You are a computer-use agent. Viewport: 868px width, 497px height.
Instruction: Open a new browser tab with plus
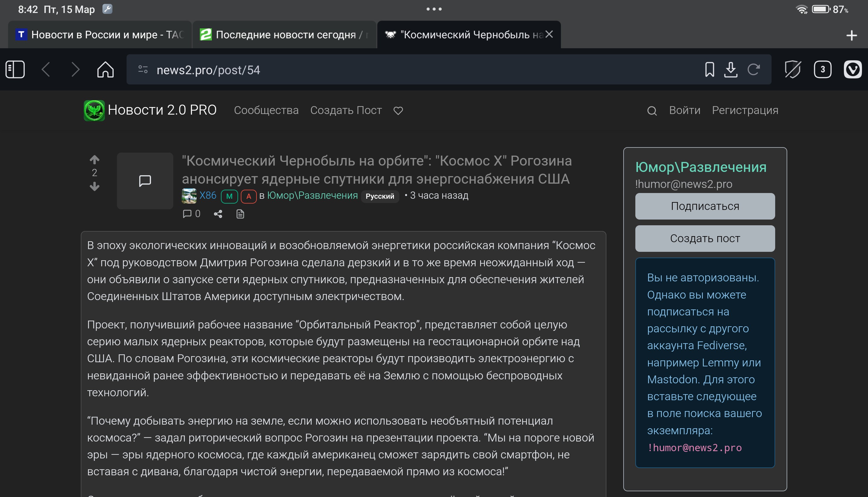coord(851,35)
